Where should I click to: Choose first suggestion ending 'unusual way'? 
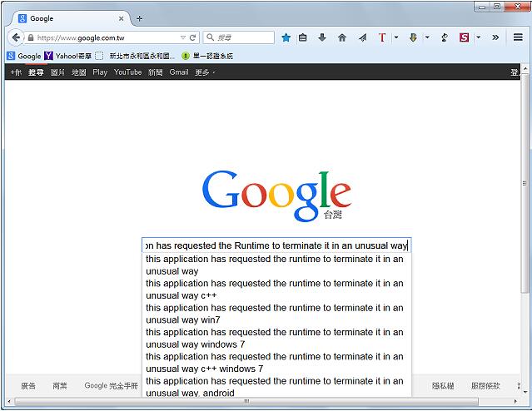276,265
